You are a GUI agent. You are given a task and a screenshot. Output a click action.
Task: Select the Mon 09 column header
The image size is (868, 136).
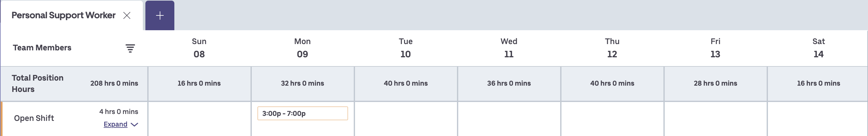(302, 48)
